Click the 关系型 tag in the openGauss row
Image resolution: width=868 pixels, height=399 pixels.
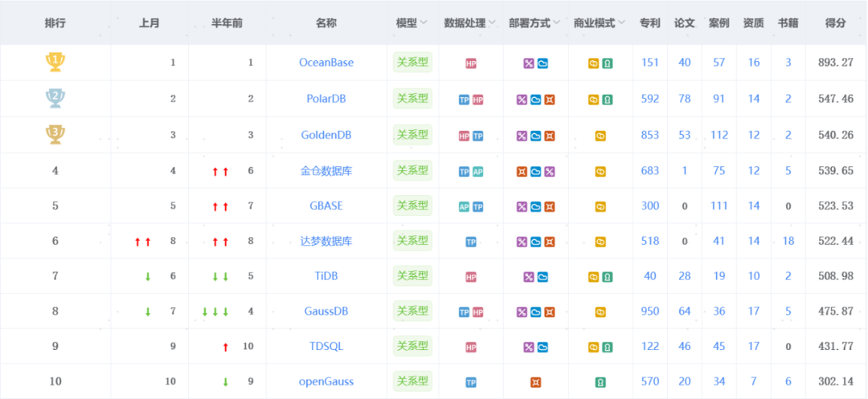[412, 381]
